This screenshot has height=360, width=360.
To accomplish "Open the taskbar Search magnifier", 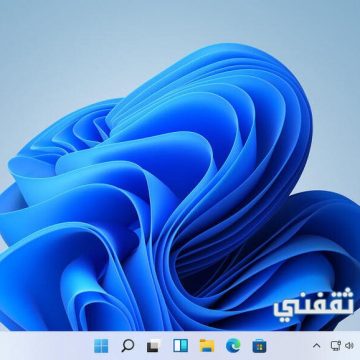I will pyautogui.click(x=127, y=346).
